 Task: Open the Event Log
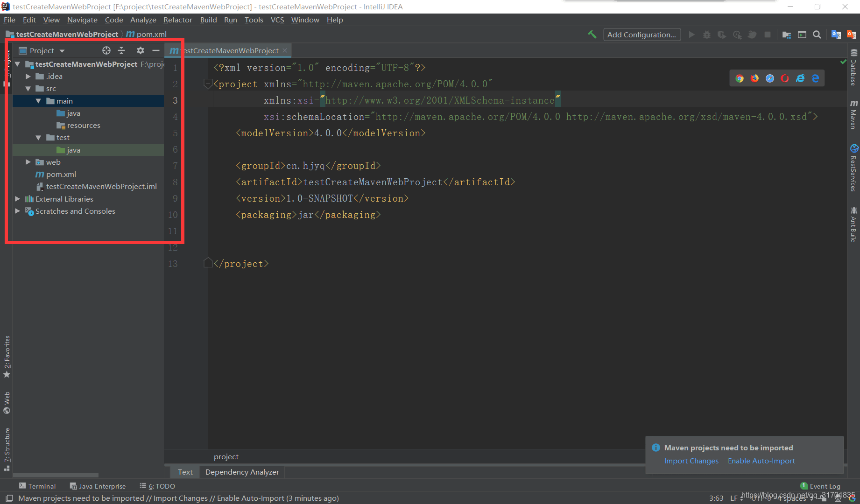click(820, 486)
